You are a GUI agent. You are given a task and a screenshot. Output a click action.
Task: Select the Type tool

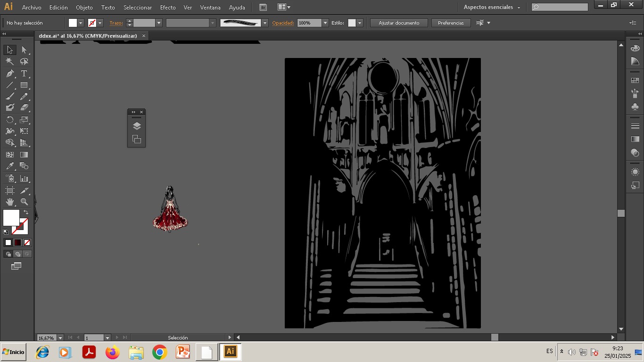point(24,74)
